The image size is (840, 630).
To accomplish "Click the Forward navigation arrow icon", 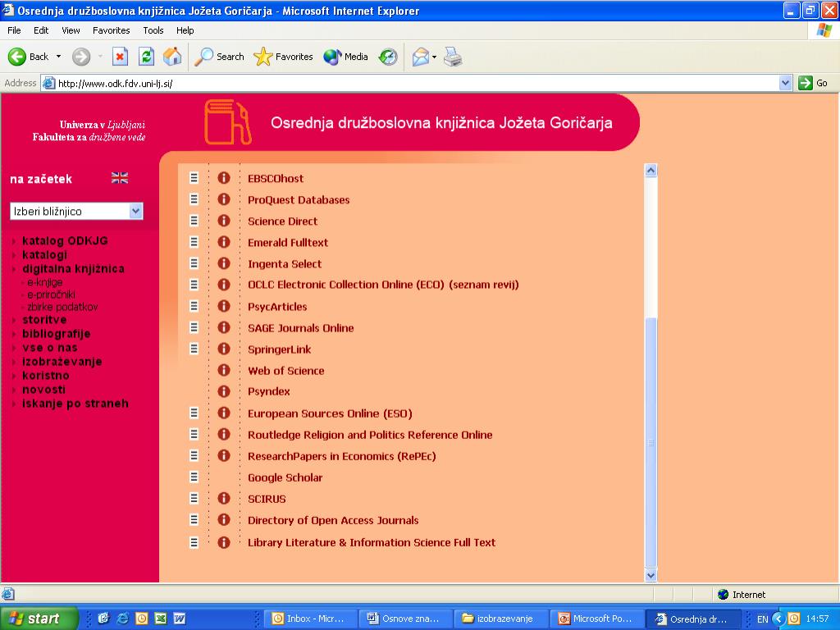I will tap(81, 57).
